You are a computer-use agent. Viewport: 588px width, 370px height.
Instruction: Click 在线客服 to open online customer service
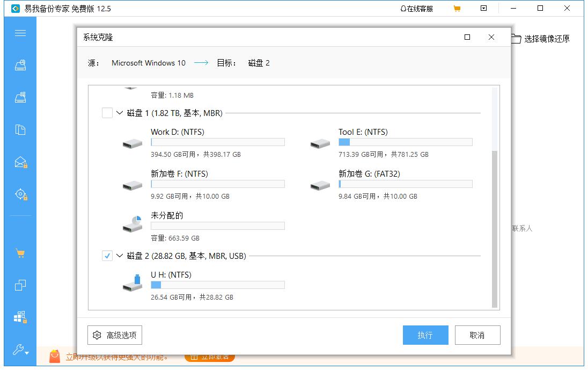pyautogui.click(x=416, y=8)
